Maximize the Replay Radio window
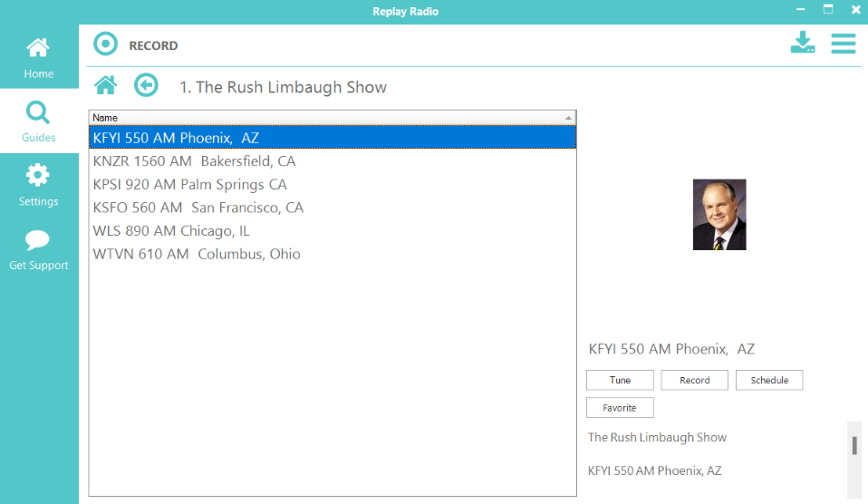This screenshot has height=504, width=868. (x=828, y=9)
